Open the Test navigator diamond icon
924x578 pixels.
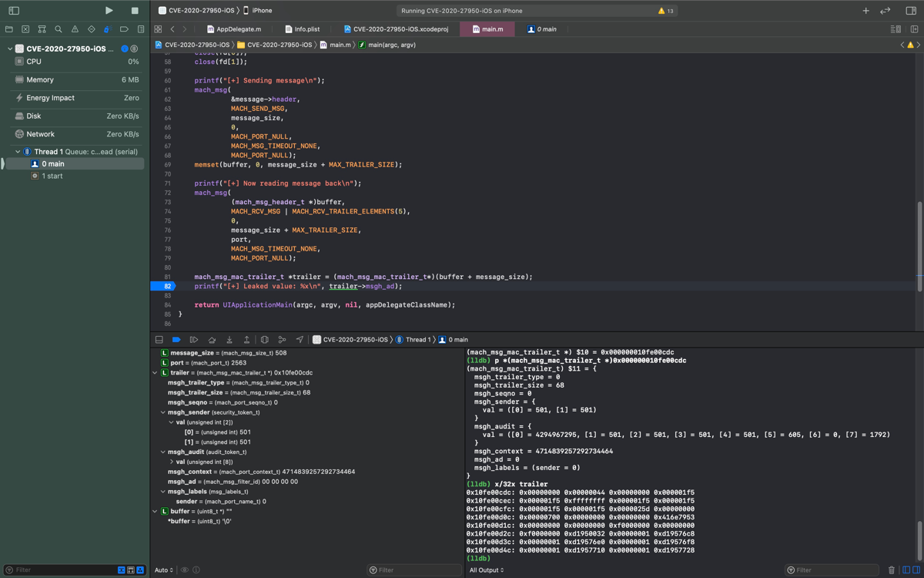91,29
